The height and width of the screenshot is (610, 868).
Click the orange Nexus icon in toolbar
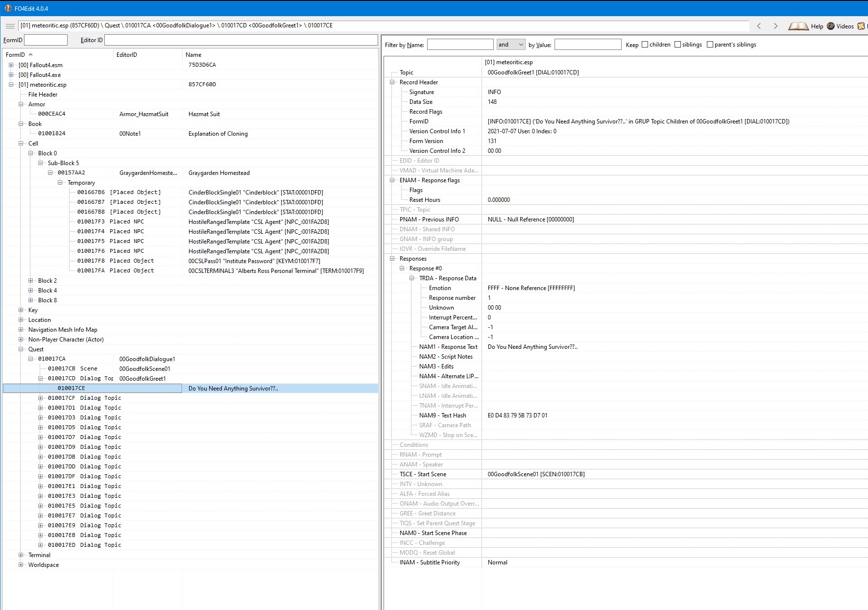pyautogui.click(x=861, y=26)
